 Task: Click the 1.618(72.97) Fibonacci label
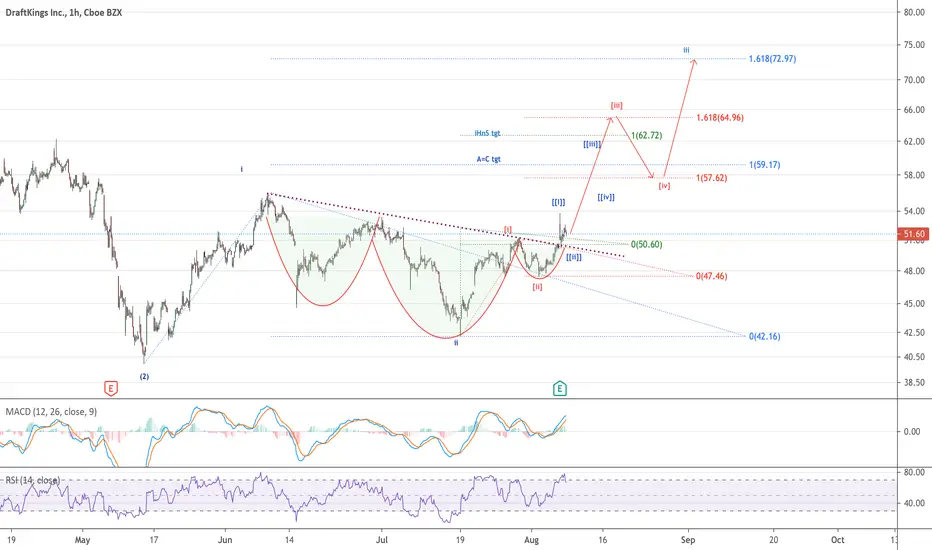point(772,58)
